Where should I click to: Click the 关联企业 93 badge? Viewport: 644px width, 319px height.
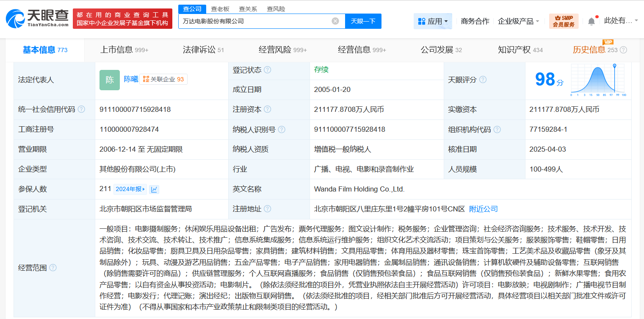tap(163, 79)
